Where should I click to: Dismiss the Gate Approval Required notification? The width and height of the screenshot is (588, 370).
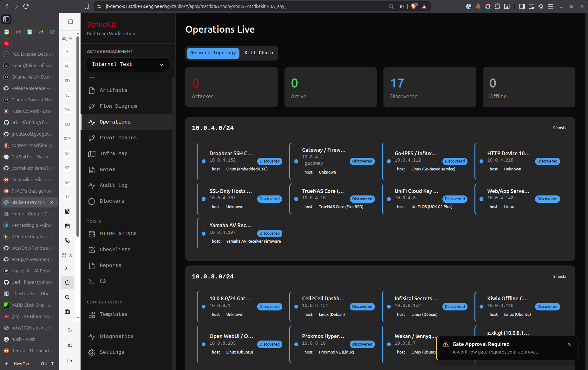click(569, 344)
